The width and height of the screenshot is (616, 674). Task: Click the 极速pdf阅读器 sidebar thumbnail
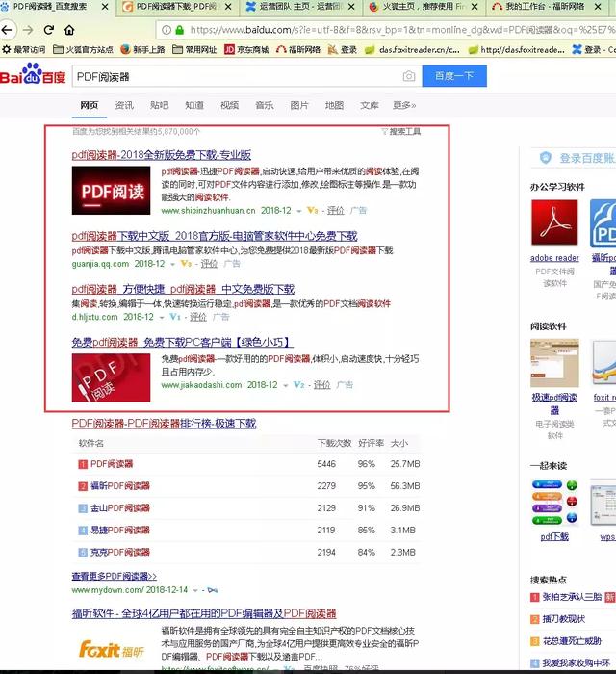click(554, 363)
